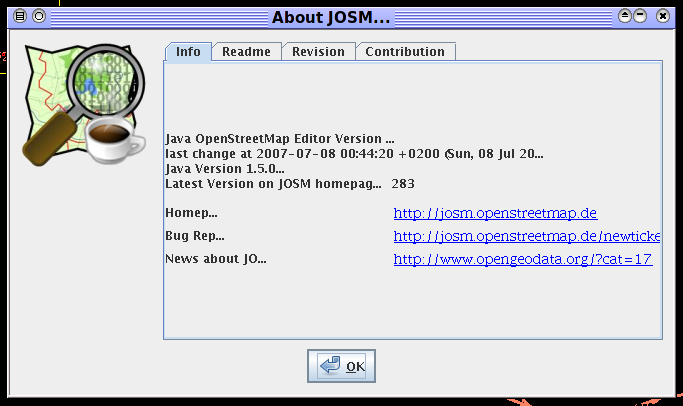Click the round sticky button in title bar

click(39, 16)
